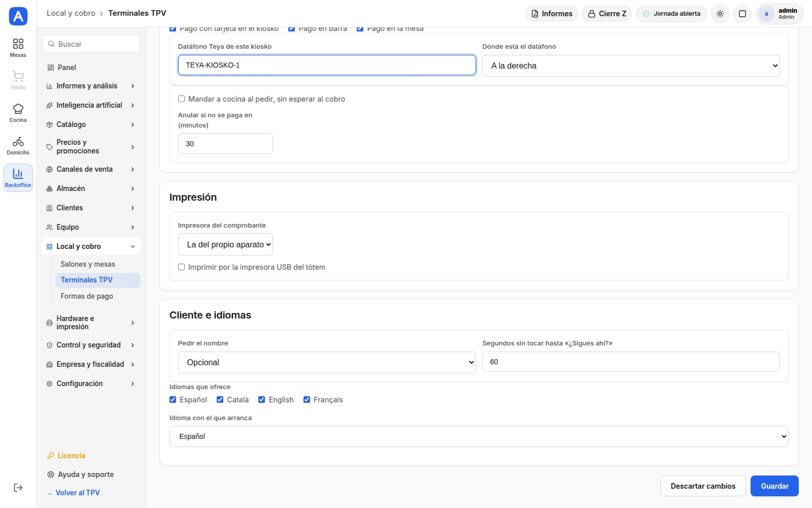Click the fullscreen square icon in header

(742, 14)
